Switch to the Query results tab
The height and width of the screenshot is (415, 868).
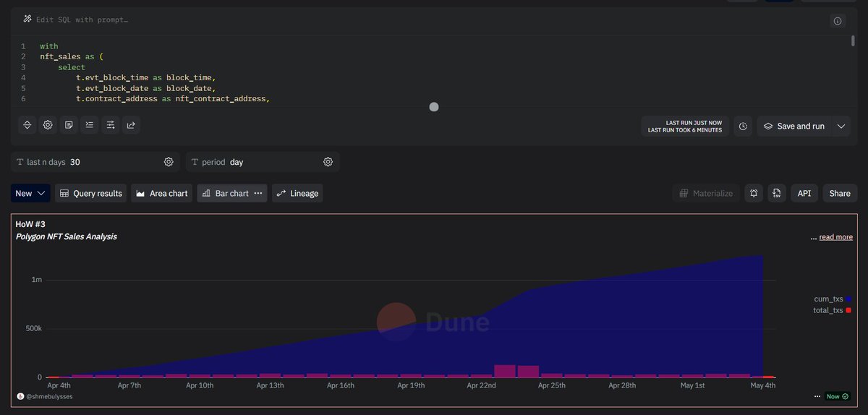90,193
